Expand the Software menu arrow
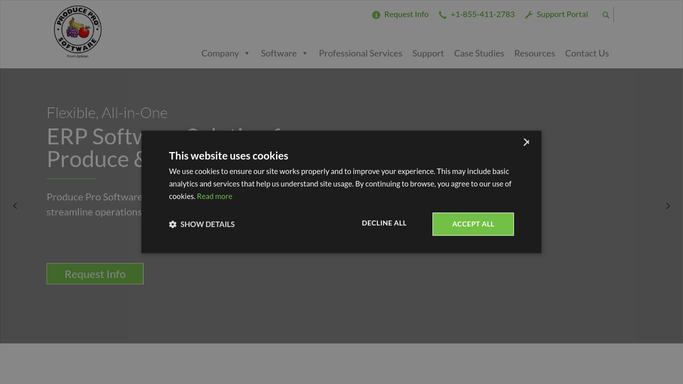Image resolution: width=683 pixels, height=384 pixels. (x=305, y=54)
